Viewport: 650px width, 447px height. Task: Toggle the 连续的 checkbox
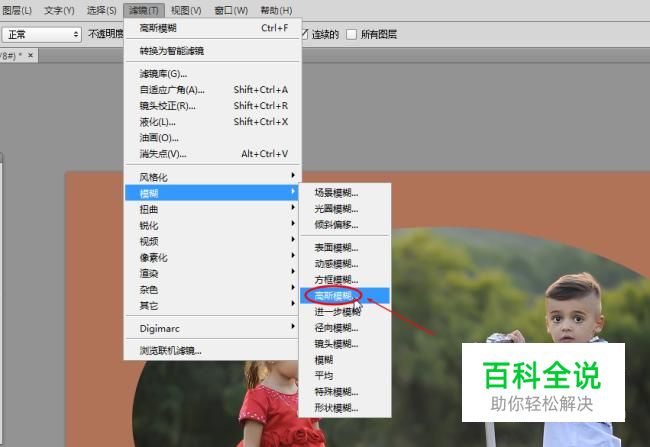[x=305, y=34]
